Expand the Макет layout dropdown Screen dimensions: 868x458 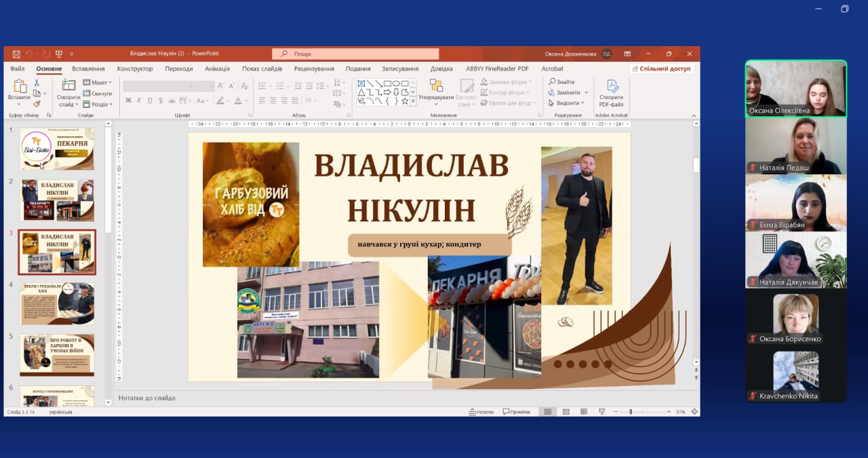pyautogui.click(x=98, y=83)
